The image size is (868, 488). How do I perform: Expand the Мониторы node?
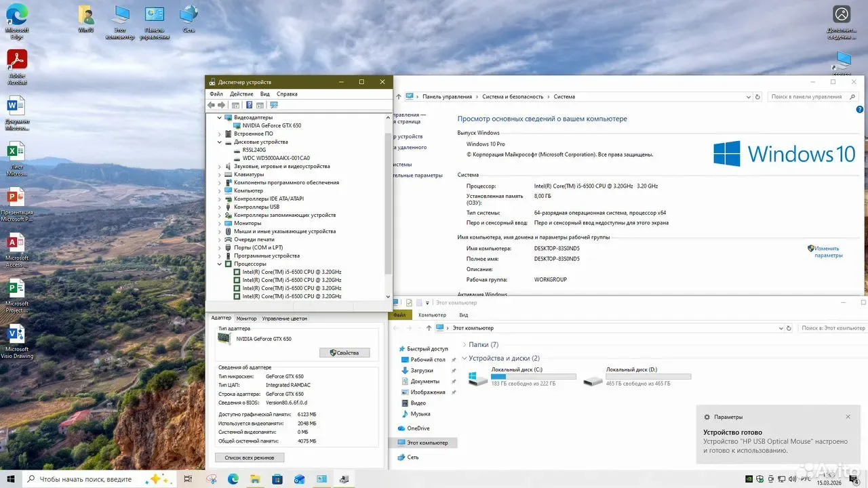point(219,223)
